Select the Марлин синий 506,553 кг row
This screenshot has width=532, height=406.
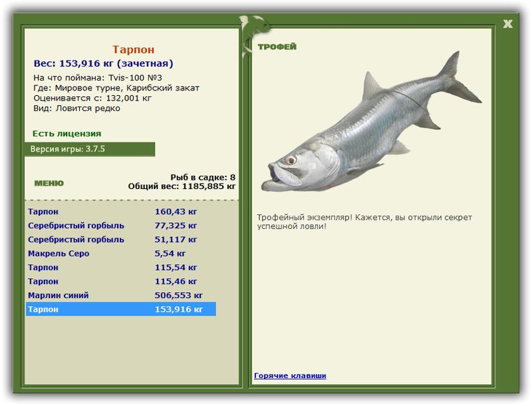[121, 295]
